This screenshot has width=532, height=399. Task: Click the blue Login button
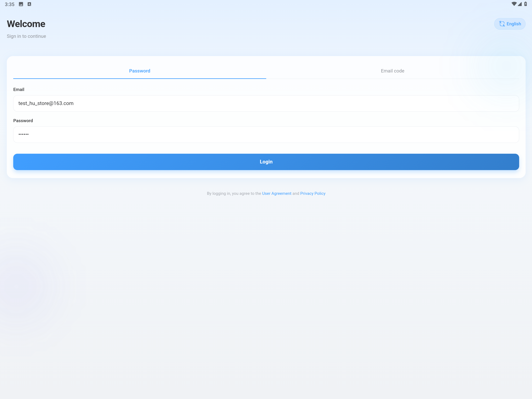(266, 162)
